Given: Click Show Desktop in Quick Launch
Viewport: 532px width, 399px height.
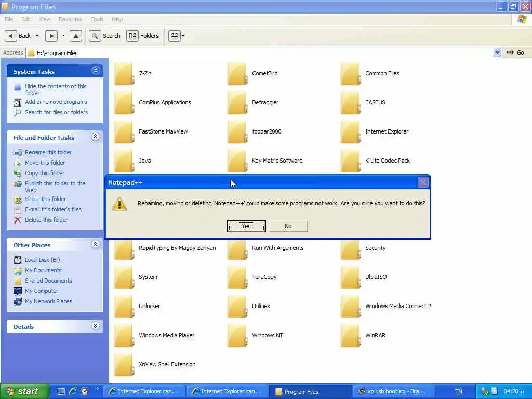Looking at the screenshot, I should [61, 392].
